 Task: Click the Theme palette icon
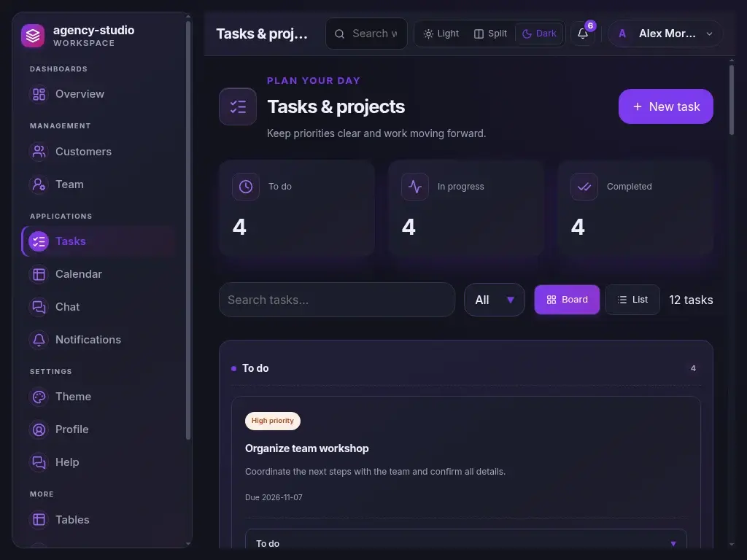[x=39, y=397]
